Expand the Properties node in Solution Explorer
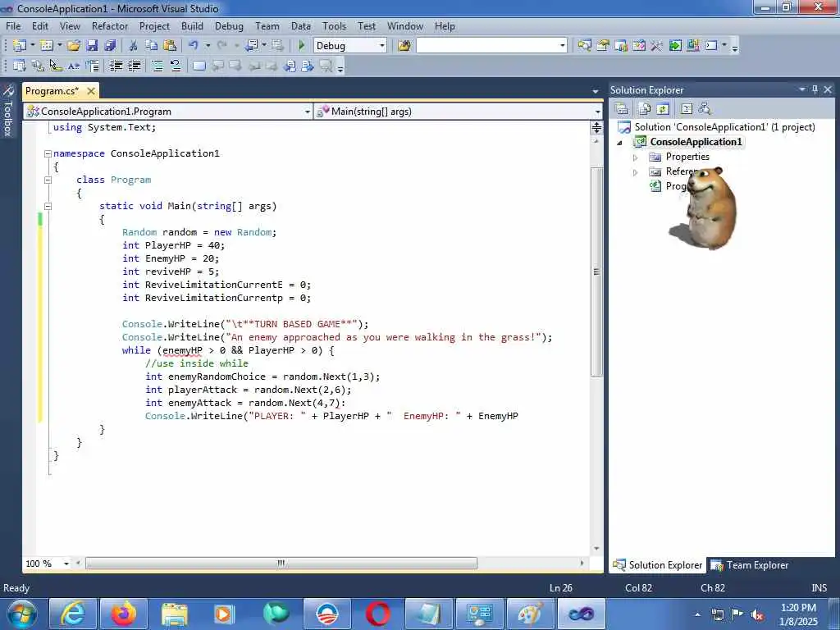840x630 pixels. coord(636,157)
